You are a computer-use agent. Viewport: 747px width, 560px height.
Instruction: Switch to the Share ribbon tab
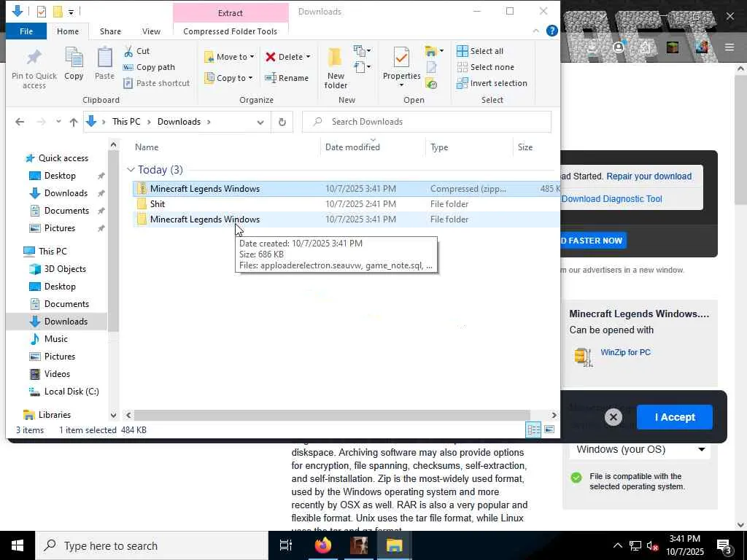[110, 31]
